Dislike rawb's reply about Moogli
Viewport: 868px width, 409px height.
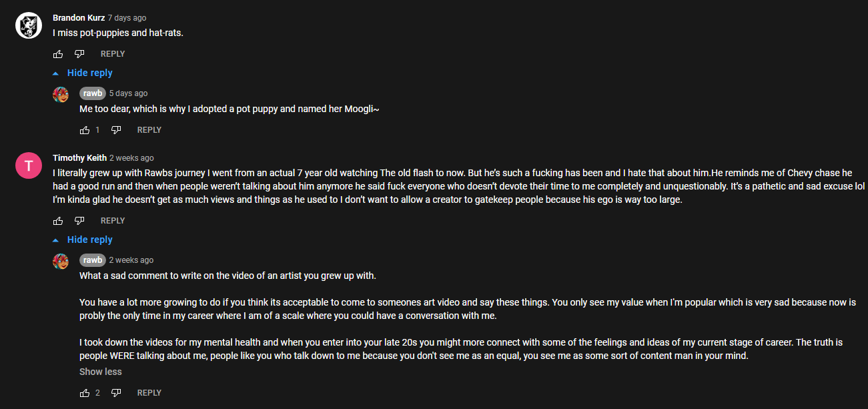[x=116, y=130]
